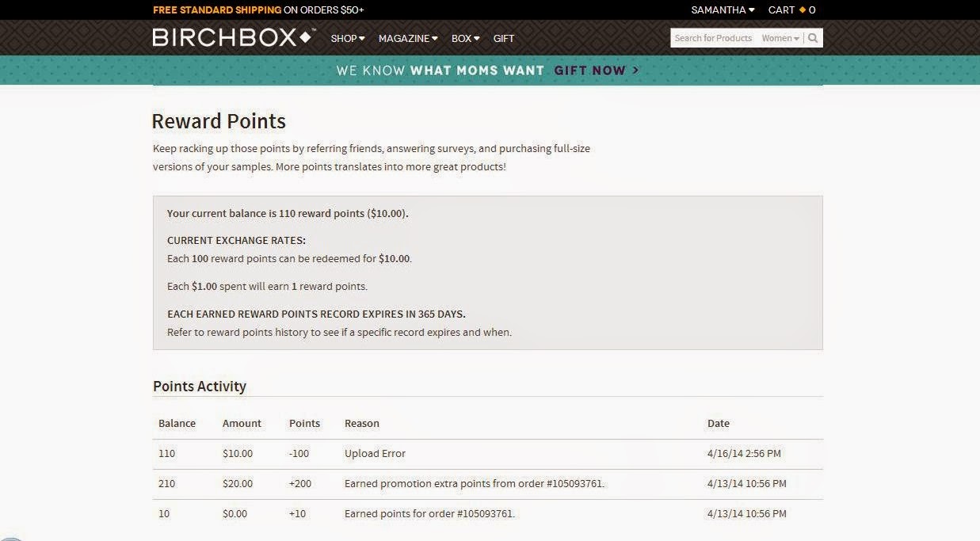Click the search magnifier icon
980x541 pixels.
[x=813, y=38]
